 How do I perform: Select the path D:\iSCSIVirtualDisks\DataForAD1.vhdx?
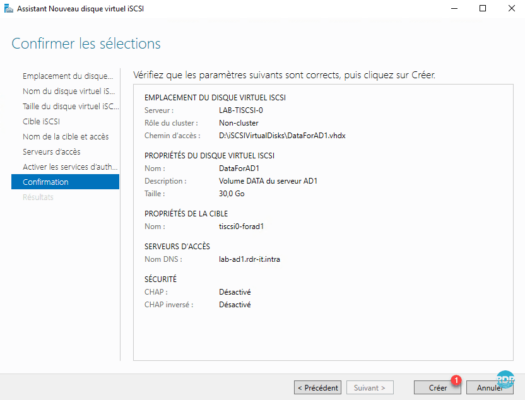click(282, 136)
